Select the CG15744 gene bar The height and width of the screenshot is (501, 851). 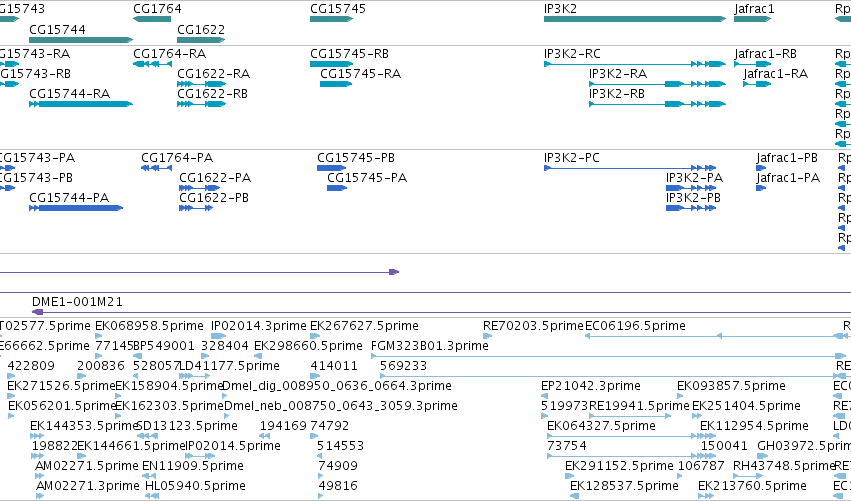point(81,40)
